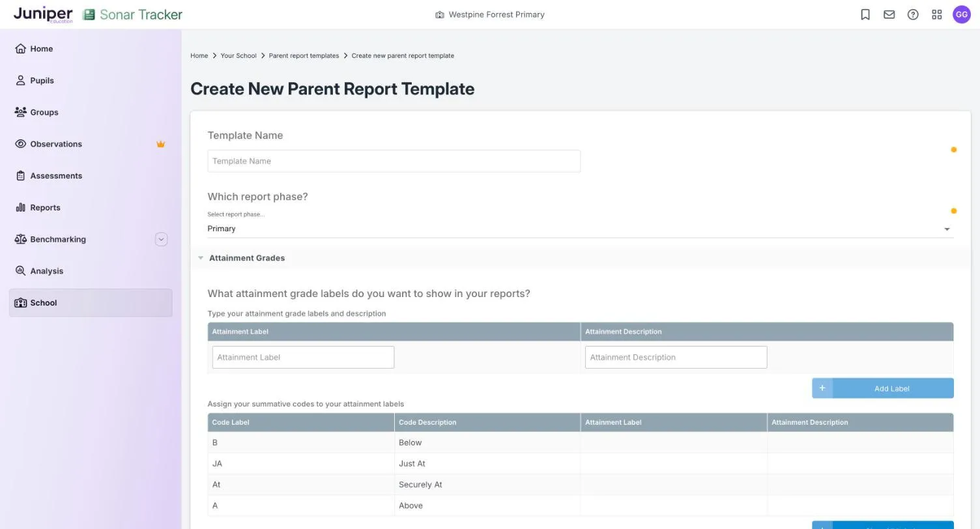Open Pupils in the sidebar
The image size is (980, 529).
[91, 81]
